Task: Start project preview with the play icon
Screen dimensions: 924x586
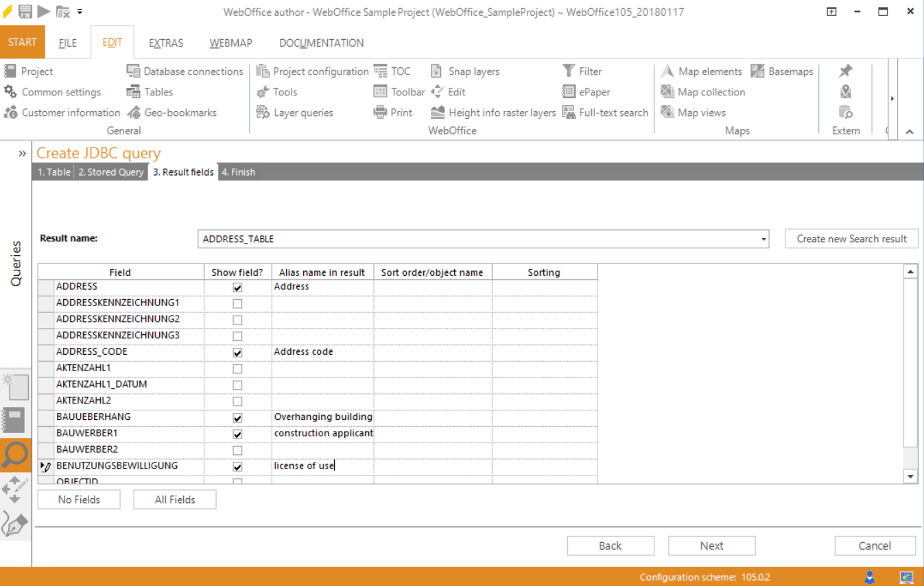Action: (x=44, y=10)
